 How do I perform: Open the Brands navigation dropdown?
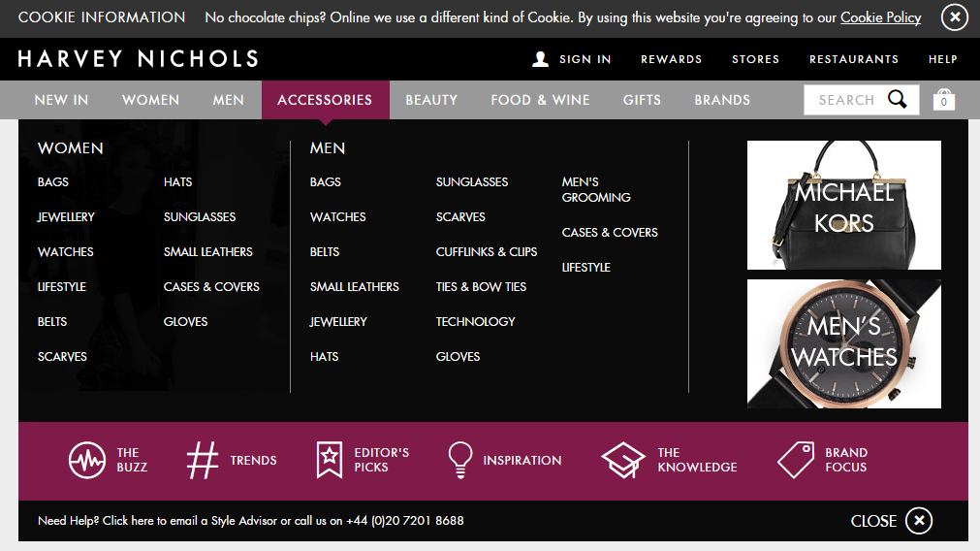[x=722, y=100]
